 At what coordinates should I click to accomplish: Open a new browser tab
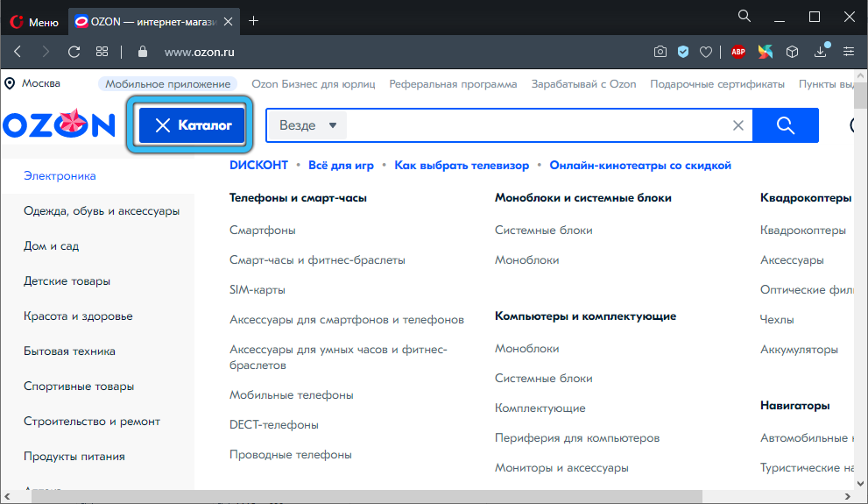click(253, 21)
